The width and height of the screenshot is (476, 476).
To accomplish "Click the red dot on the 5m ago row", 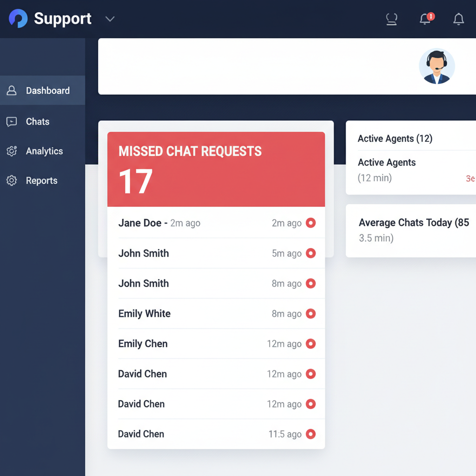I will (311, 253).
